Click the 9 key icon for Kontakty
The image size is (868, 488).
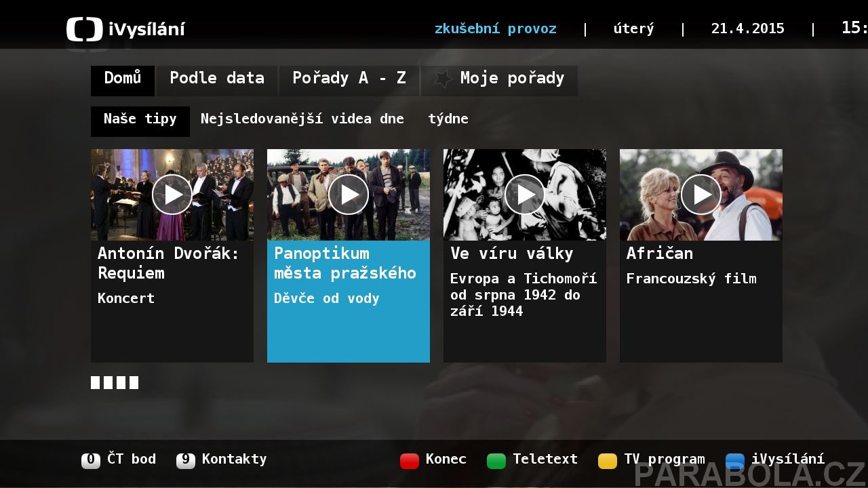click(x=186, y=460)
